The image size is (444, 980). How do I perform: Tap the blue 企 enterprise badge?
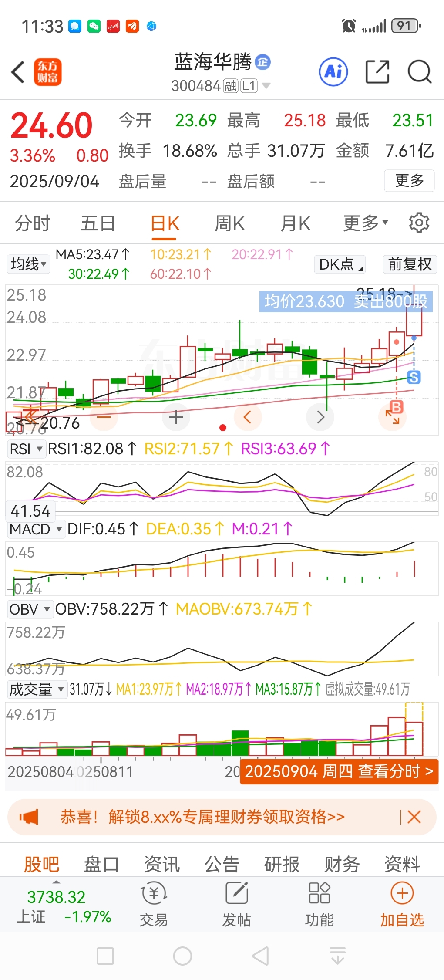pos(262,62)
